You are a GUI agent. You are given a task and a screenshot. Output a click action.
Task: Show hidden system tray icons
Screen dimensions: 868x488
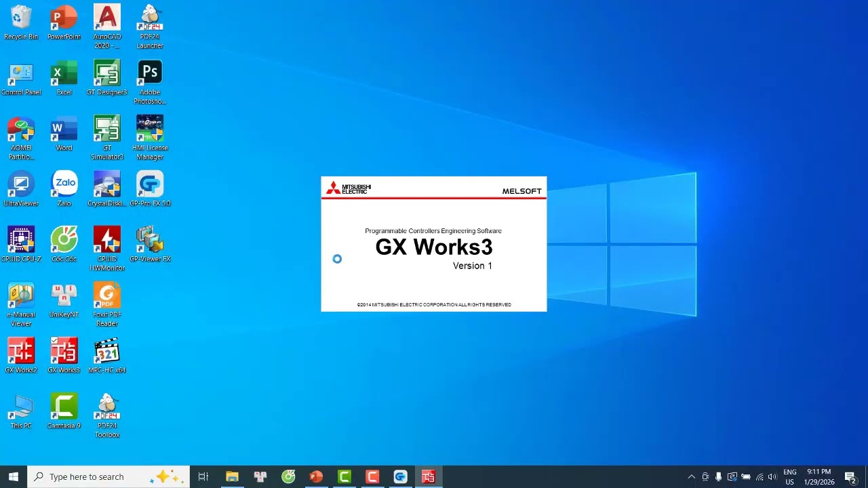[691, 476]
